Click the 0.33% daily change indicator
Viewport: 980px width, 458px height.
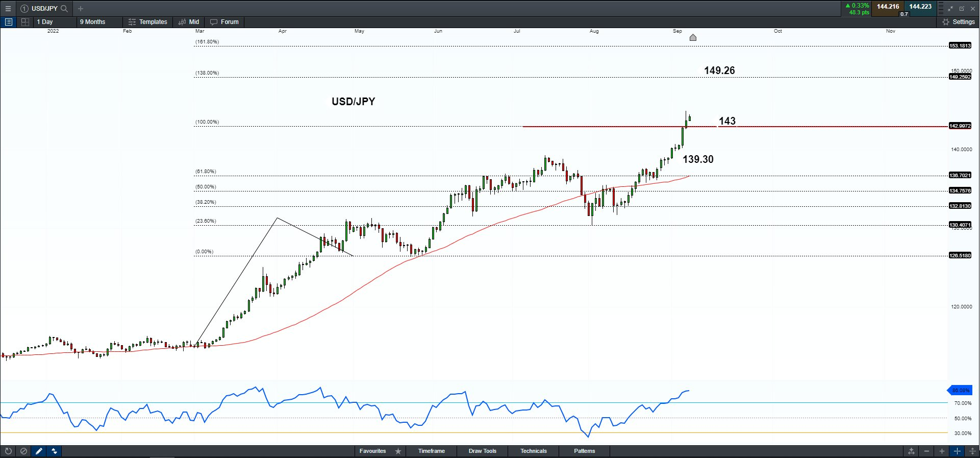(858, 6)
